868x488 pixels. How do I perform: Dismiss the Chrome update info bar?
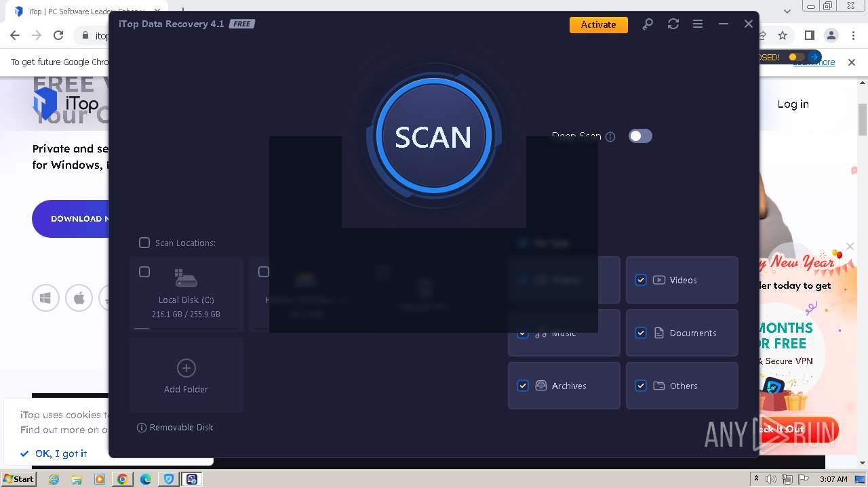[x=852, y=62]
